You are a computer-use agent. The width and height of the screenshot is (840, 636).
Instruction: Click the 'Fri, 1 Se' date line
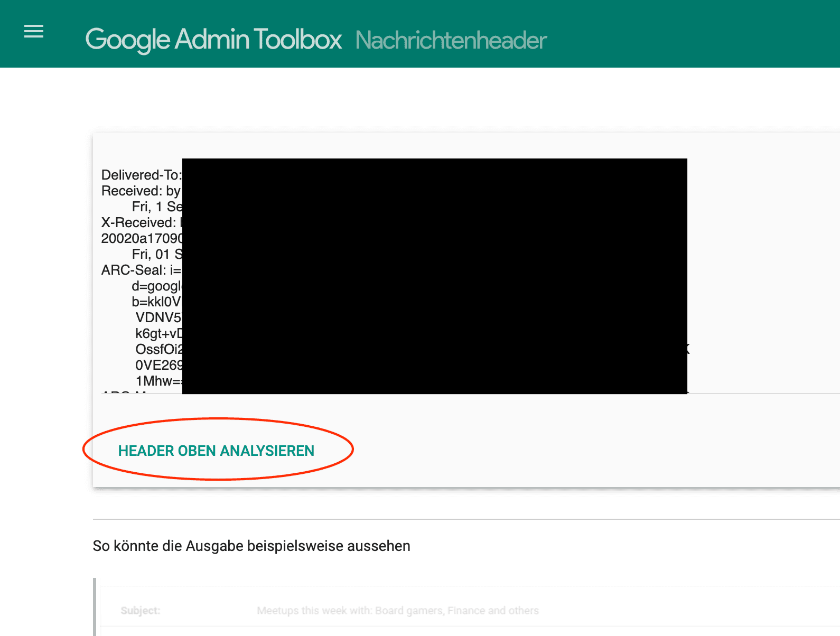[x=157, y=207]
